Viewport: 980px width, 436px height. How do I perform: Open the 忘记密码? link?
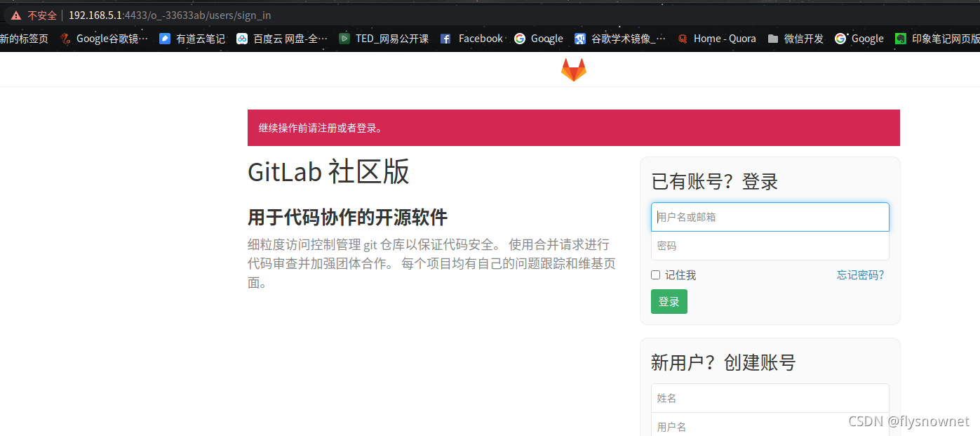pos(861,275)
